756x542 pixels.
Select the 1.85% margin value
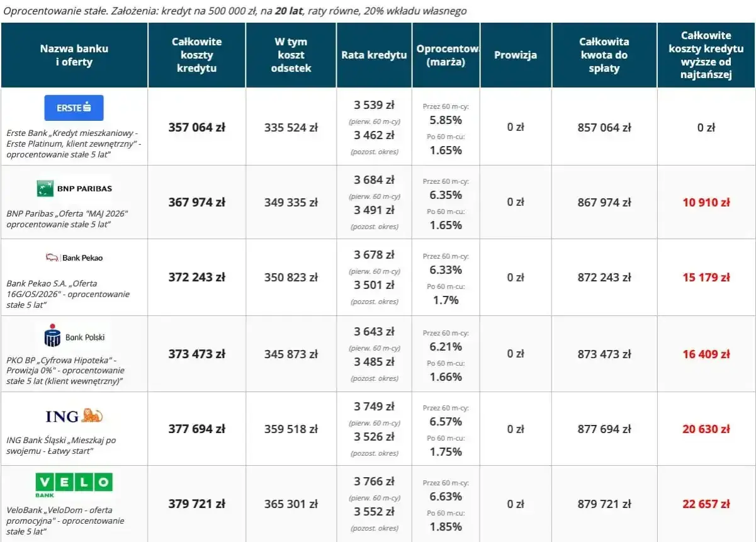pos(446,526)
